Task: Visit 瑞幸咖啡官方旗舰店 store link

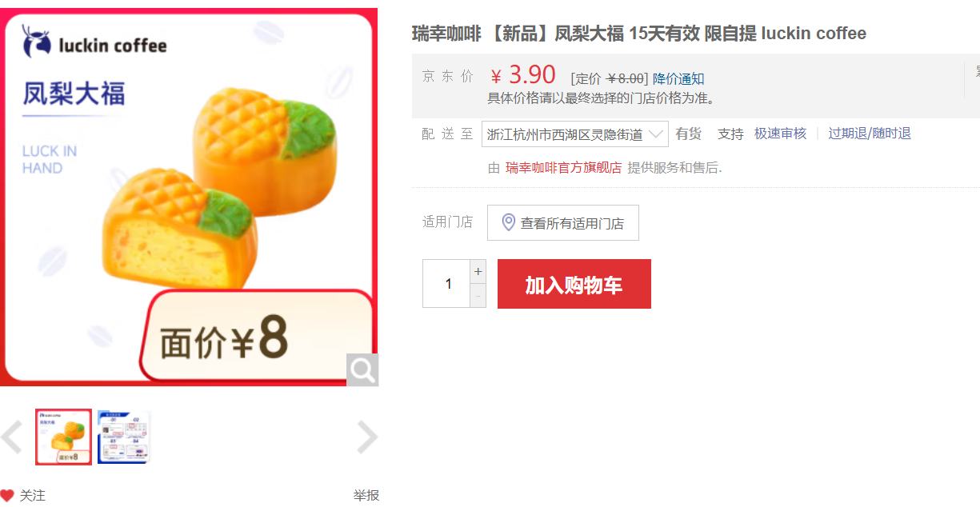Action: (563, 167)
